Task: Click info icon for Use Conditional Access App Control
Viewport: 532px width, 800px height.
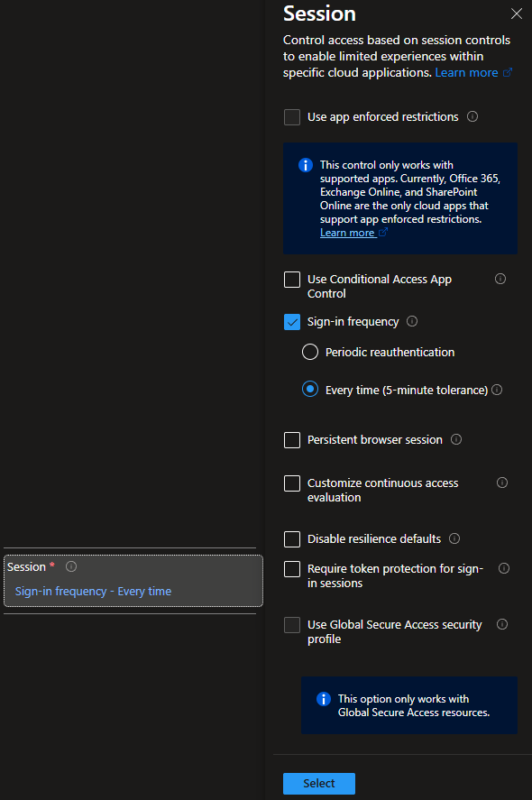Action: tap(500, 279)
